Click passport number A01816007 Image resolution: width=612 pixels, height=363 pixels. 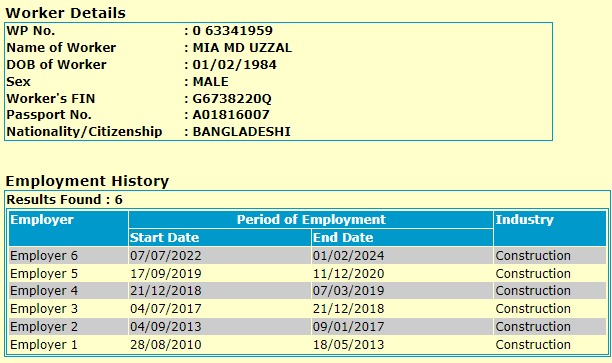point(231,115)
